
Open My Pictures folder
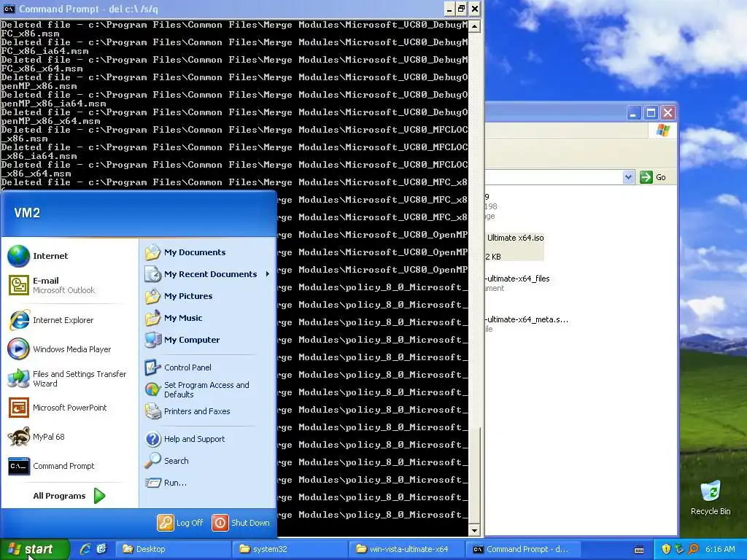coord(179,296)
